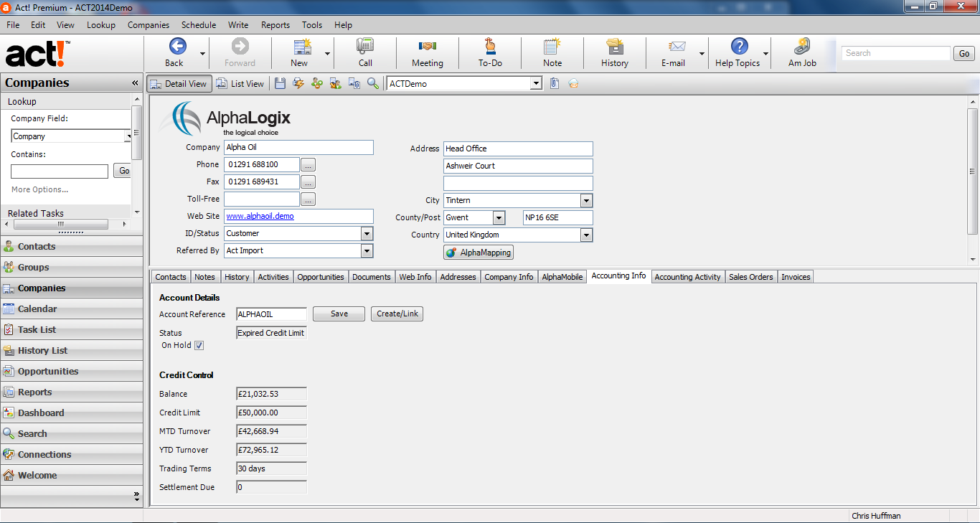Screen dimensions: 980x523
Task: Open the City dropdown
Action: click(x=586, y=200)
